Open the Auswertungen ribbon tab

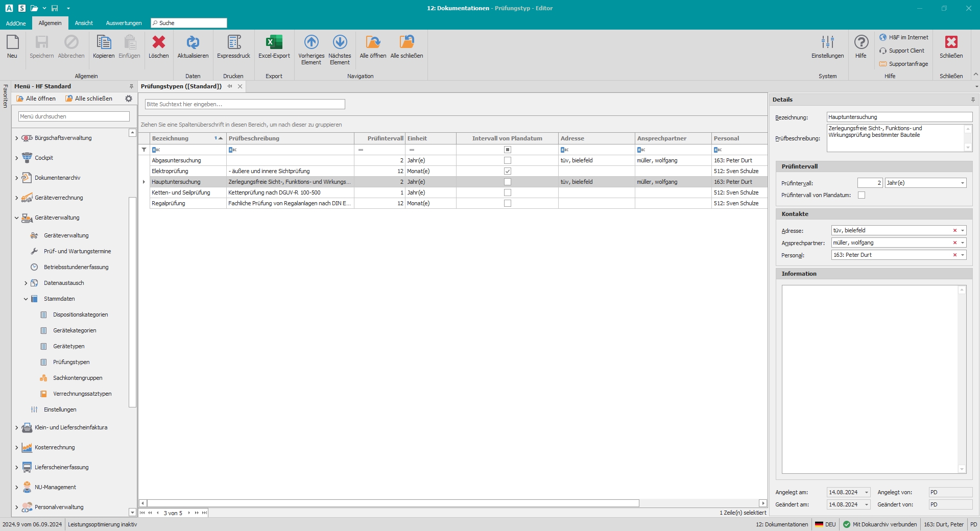click(x=124, y=23)
